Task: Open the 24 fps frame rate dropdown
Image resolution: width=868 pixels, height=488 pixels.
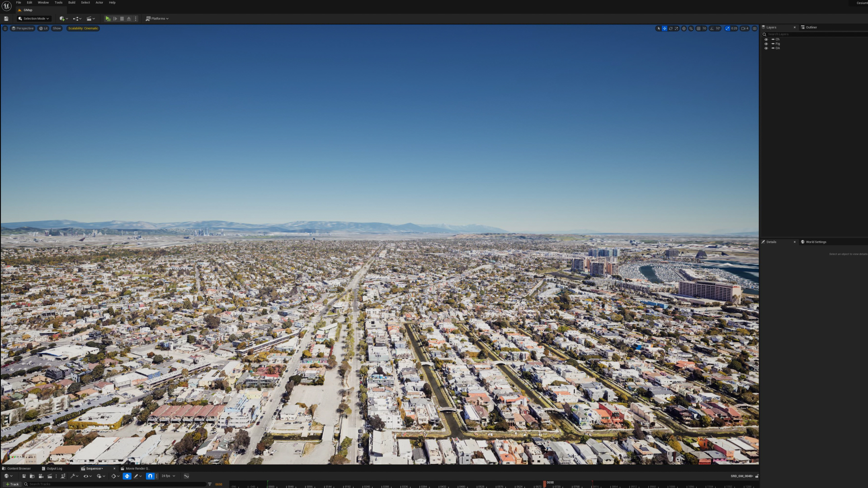Action: coord(168,476)
